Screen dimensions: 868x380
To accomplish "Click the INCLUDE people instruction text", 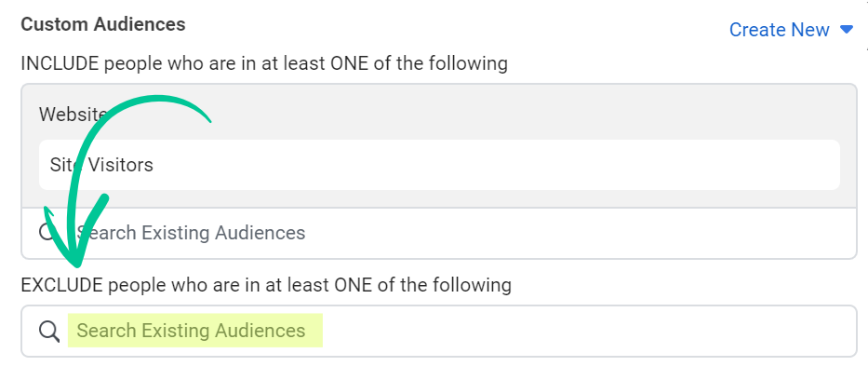I will (x=264, y=63).
